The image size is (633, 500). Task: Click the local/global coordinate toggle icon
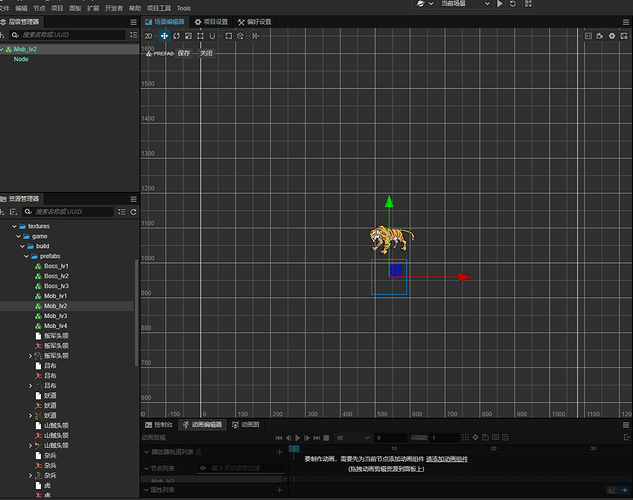tap(241, 36)
